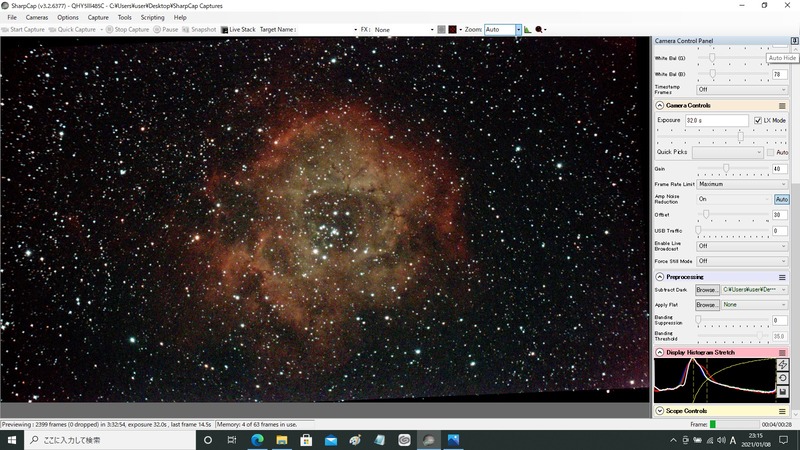This screenshot has width=800, height=450.
Task: Toggle the Live Stack tool
Action: (x=238, y=30)
